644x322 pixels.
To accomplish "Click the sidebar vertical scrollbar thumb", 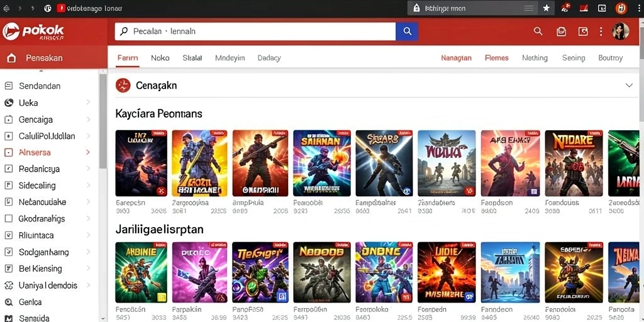I will [x=103, y=121].
